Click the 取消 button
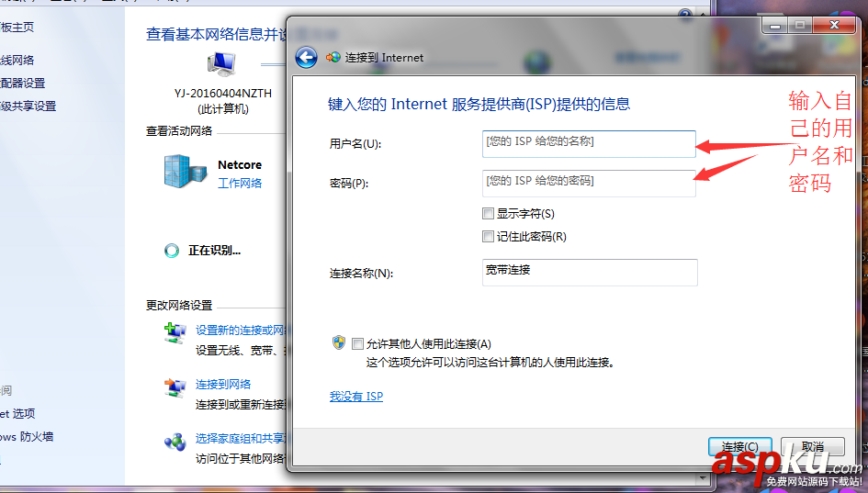The image size is (868, 493). (x=813, y=446)
